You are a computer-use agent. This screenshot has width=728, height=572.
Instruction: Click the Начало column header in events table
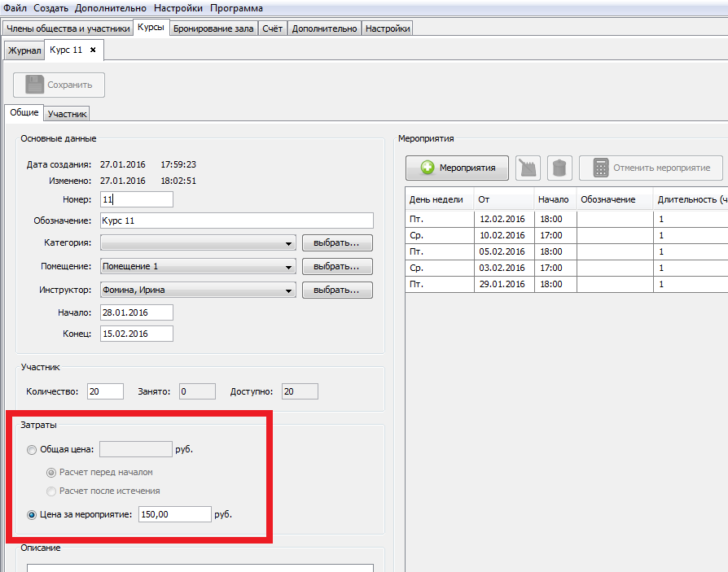(x=555, y=199)
